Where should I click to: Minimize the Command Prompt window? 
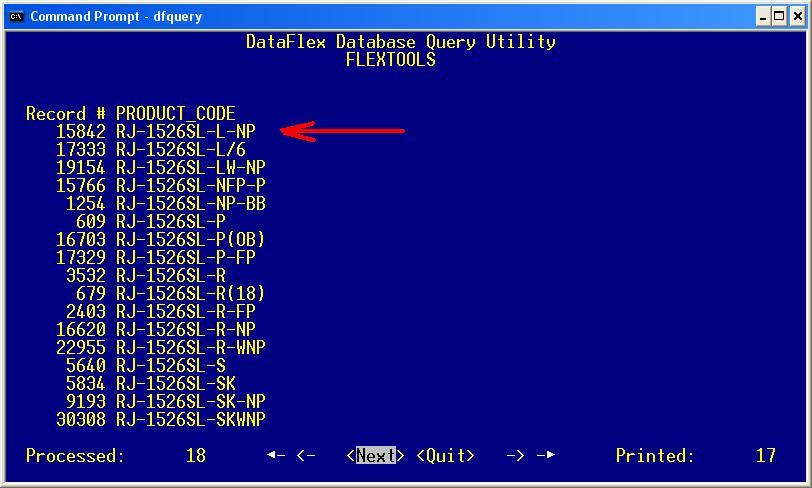pyautogui.click(x=764, y=16)
